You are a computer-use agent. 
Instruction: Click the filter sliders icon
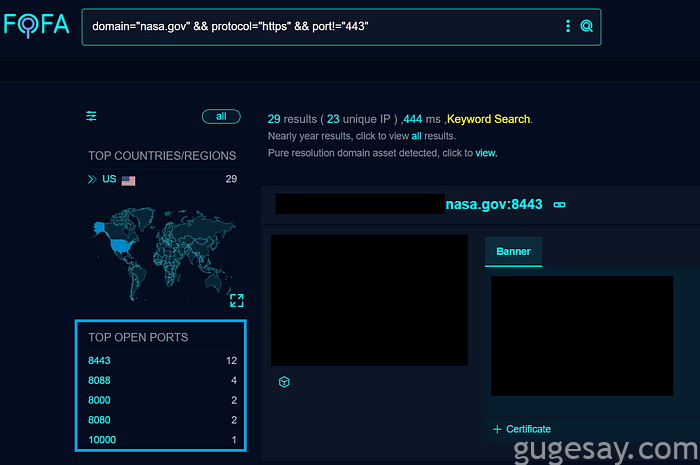click(91, 116)
